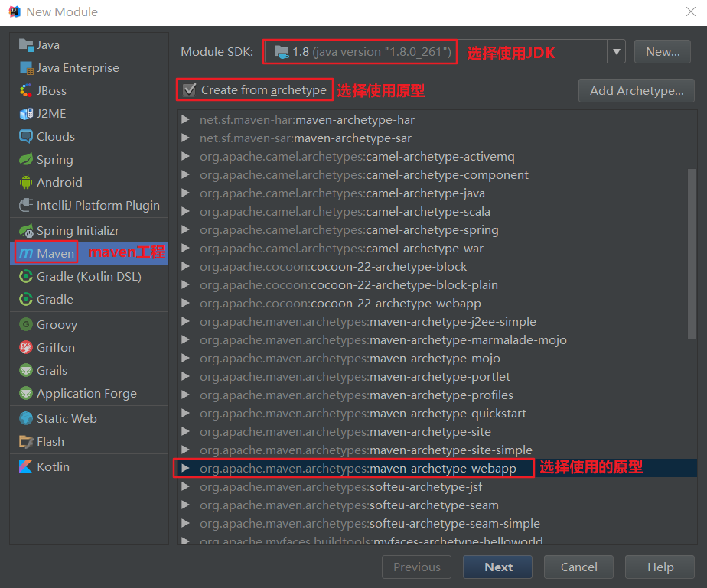The width and height of the screenshot is (707, 588).
Task: Click the IntelliJ Platform Plugin icon
Action: [26, 206]
